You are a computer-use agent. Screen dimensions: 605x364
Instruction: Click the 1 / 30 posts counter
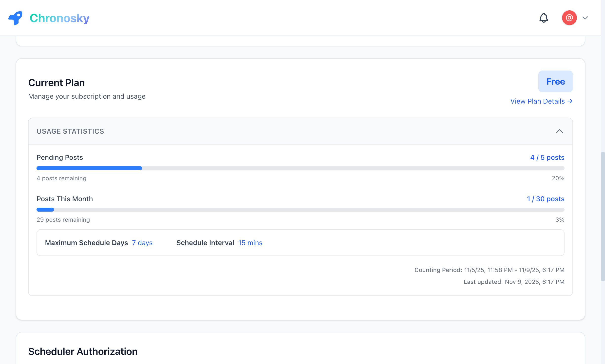tap(546, 199)
